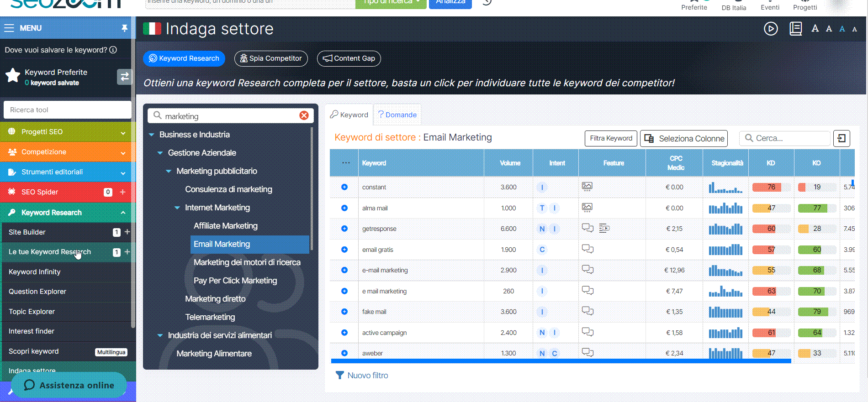The width and height of the screenshot is (868, 402).
Task: Play the tutorial video icon
Action: (771, 29)
